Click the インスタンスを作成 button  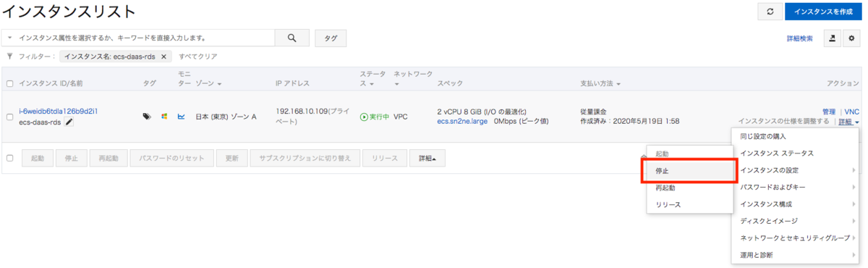coord(823,11)
